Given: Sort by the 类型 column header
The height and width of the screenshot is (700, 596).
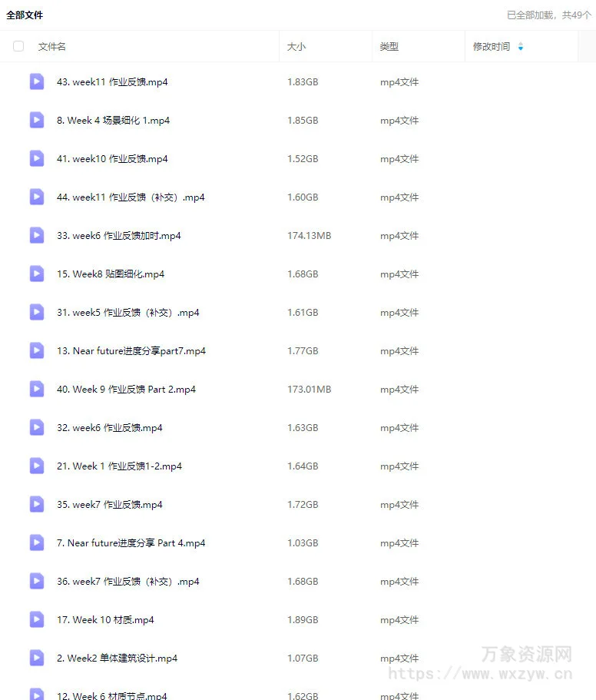Looking at the screenshot, I should [x=389, y=46].
